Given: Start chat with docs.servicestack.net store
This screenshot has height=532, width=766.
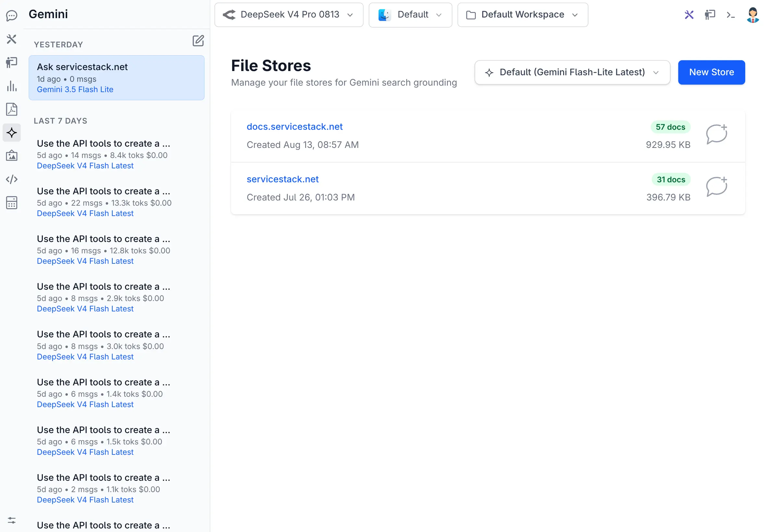Looking at the screenshot, I should point(716,134).
